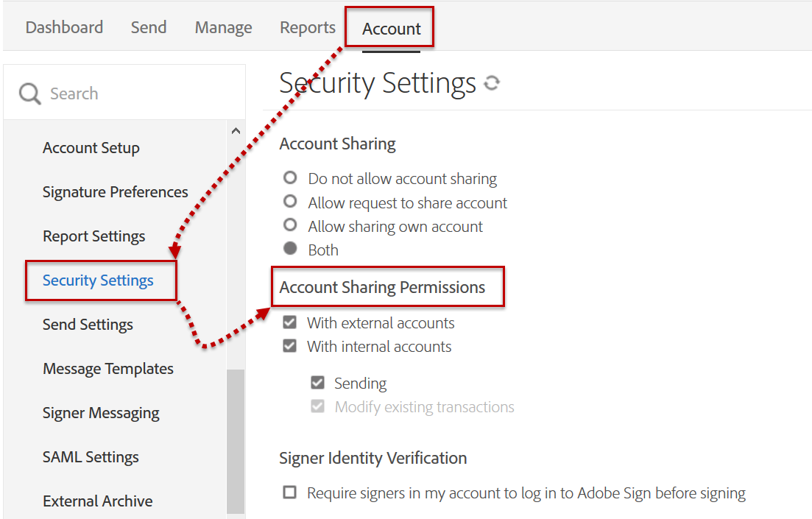Uncheck With external accounts checkbox
The image size is (812, 519).
click(x=290, y=322)
